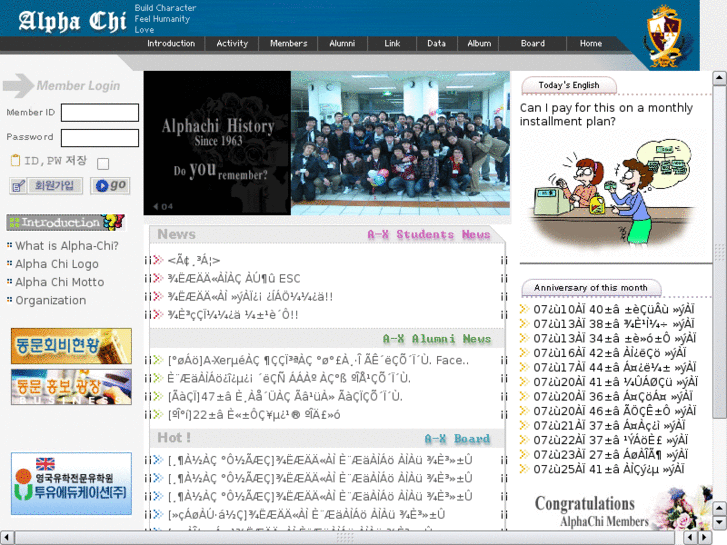Click anniversary entry 07¿ù16ÀÏ 42±â
The height and width of the screenshot is (545, 727).
click(609, 353)
